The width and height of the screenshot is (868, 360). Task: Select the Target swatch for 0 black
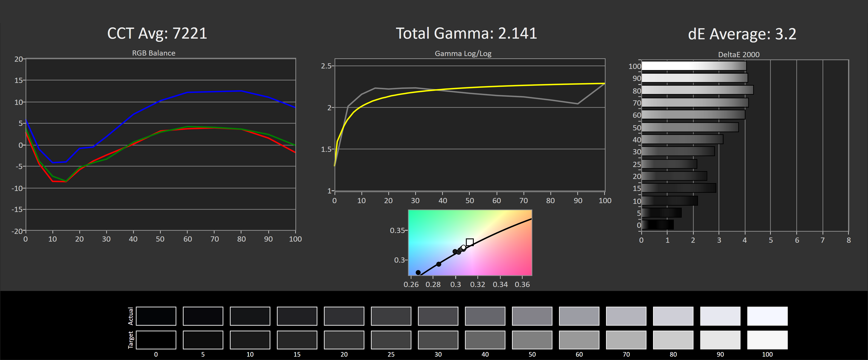(156, 340)
